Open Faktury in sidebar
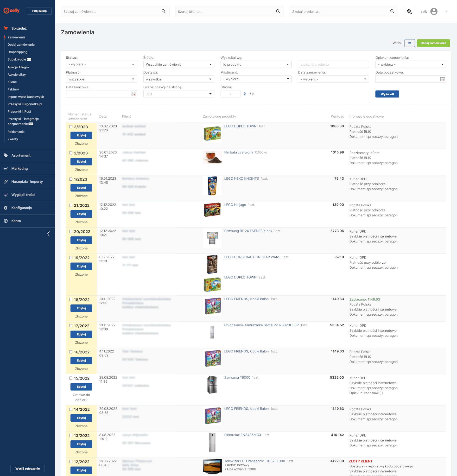The width and height of the screenshot is (457, 476). [13, 89]
